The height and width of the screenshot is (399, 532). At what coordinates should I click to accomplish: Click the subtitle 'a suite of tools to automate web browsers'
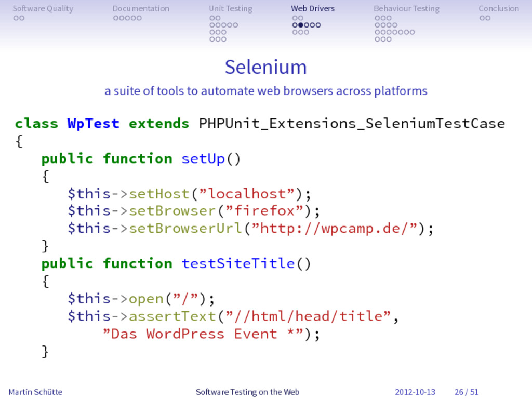point(220,91)
